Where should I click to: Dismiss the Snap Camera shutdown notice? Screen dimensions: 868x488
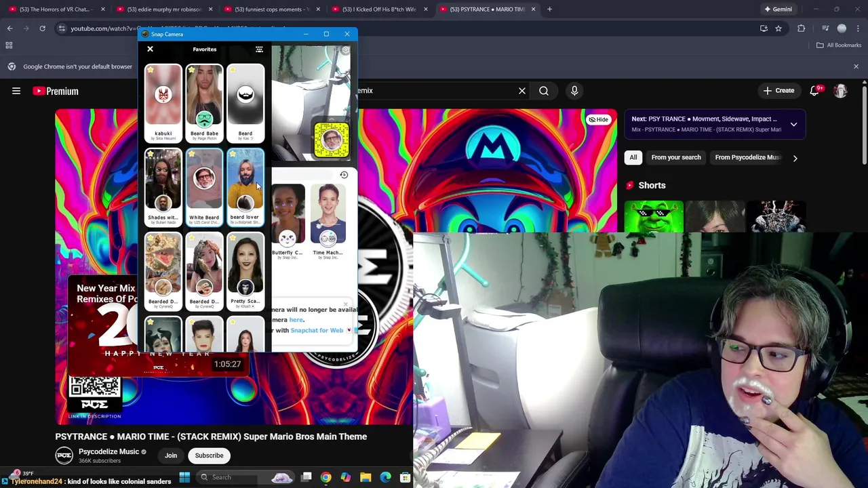(x=346, y=304)
